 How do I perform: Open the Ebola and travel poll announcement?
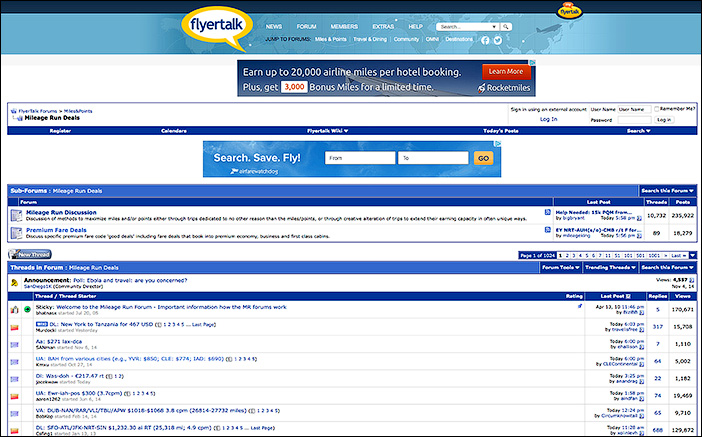click(130, 280)
